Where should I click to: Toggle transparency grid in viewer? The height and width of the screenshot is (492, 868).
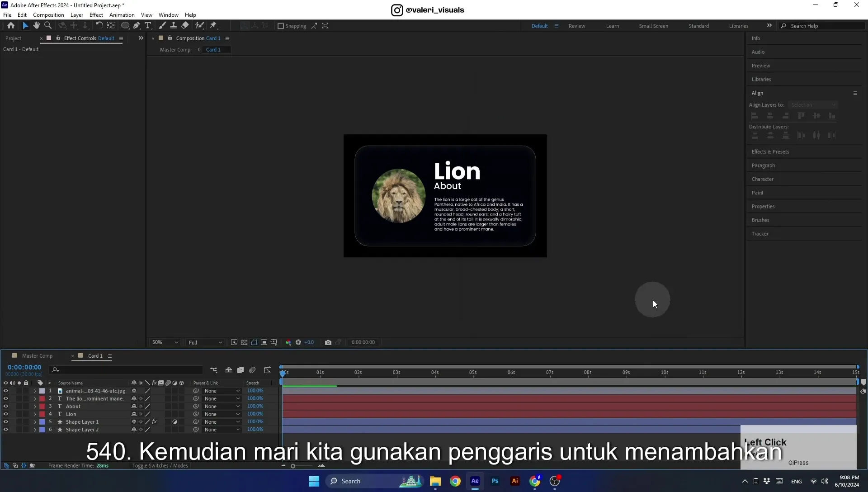[x=244, y=342]
